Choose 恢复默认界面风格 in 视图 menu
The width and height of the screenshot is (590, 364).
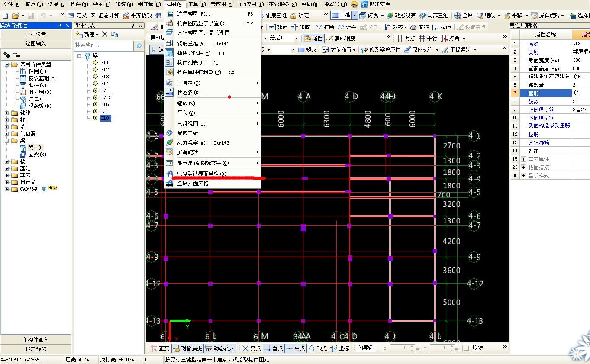212,174
